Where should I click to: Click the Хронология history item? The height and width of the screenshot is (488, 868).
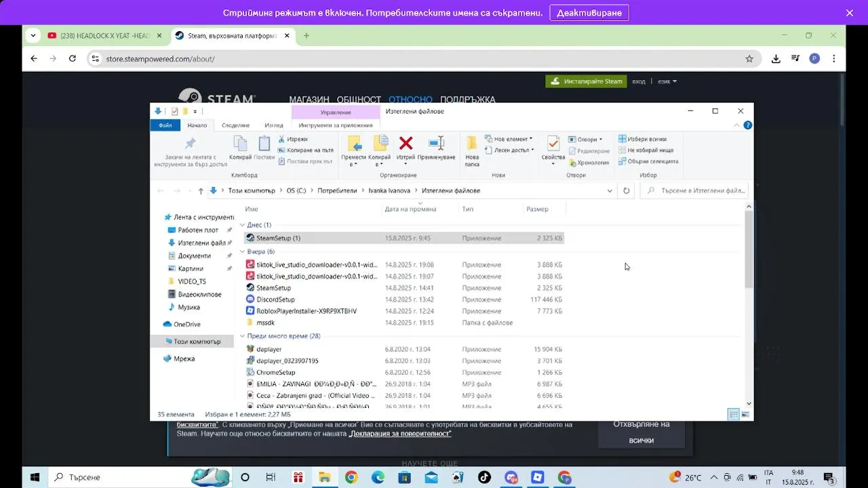click(x=589, y=163)
